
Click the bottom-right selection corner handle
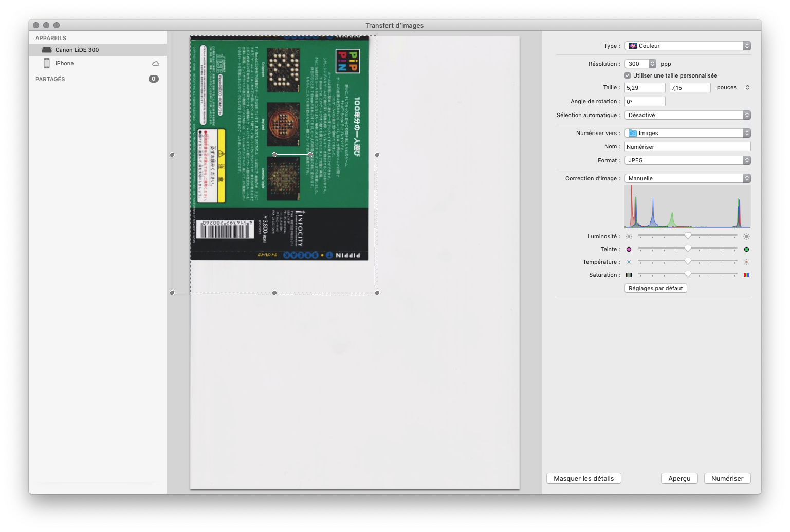click(x=377, y=293)
